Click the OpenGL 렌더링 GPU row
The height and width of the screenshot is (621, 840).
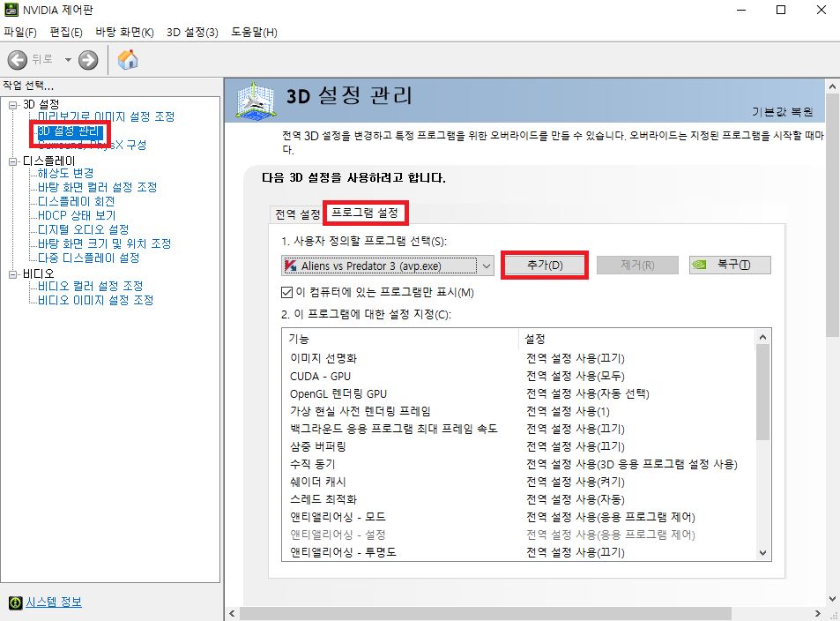click(x=519, y=393)
